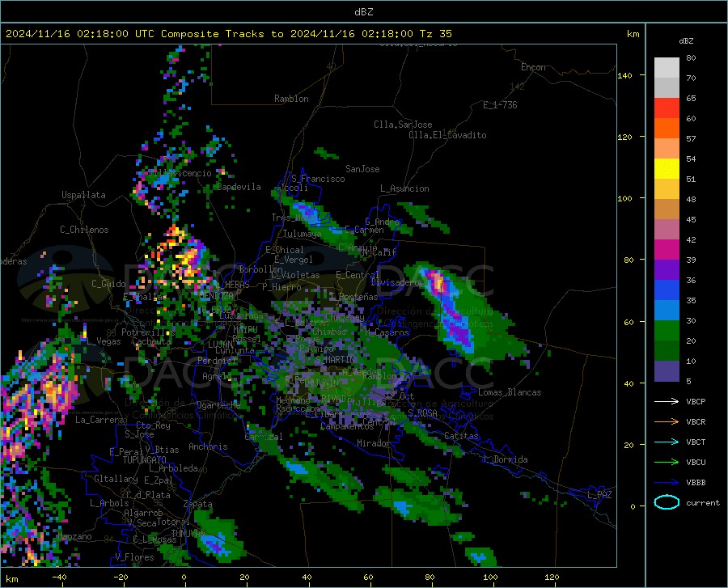The width and height of the screenshot is (728, 588).
Task: Click the Zapata place label
Action: click(198, 504)
